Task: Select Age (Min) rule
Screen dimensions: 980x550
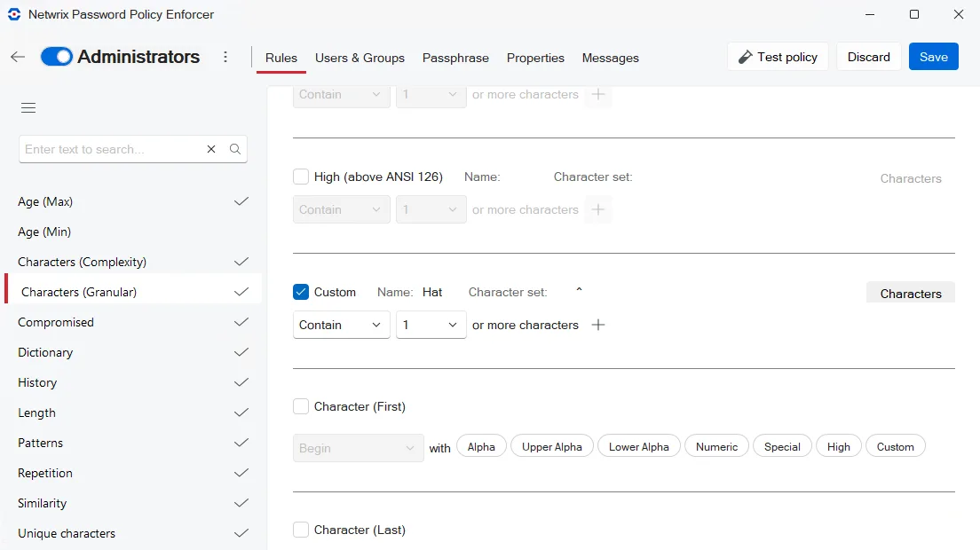Action: tap(133, 232)
